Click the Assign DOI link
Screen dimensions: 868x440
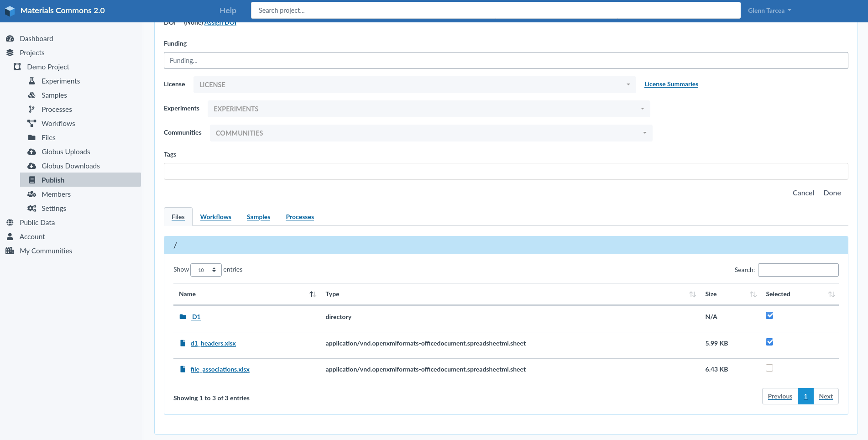pyautogui.click(x=220, y=23)
